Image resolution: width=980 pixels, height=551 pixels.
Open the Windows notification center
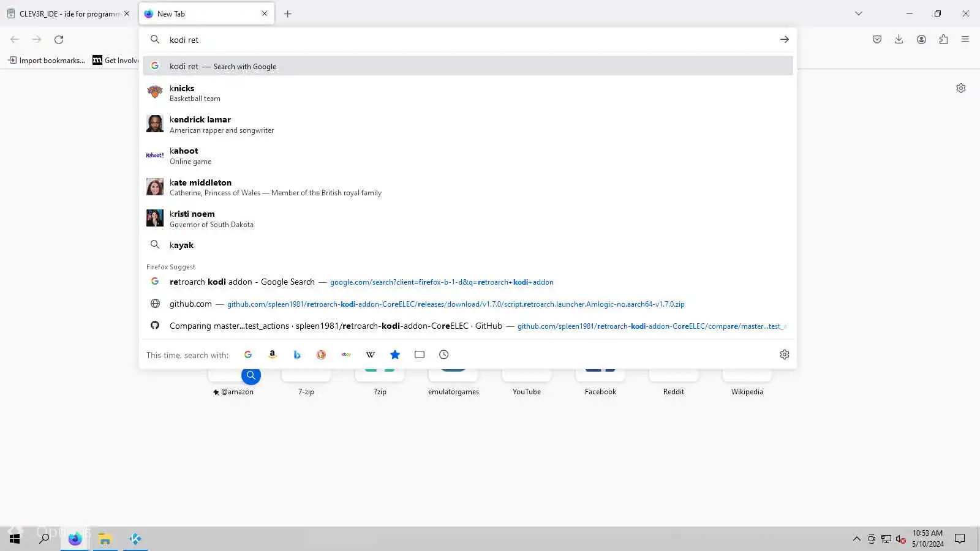[x=960, y=539]
